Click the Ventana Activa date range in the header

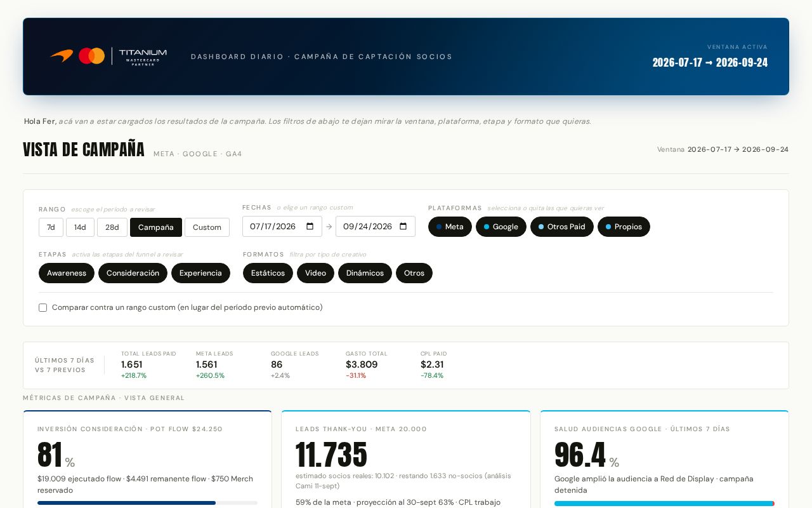click(710, 62)
